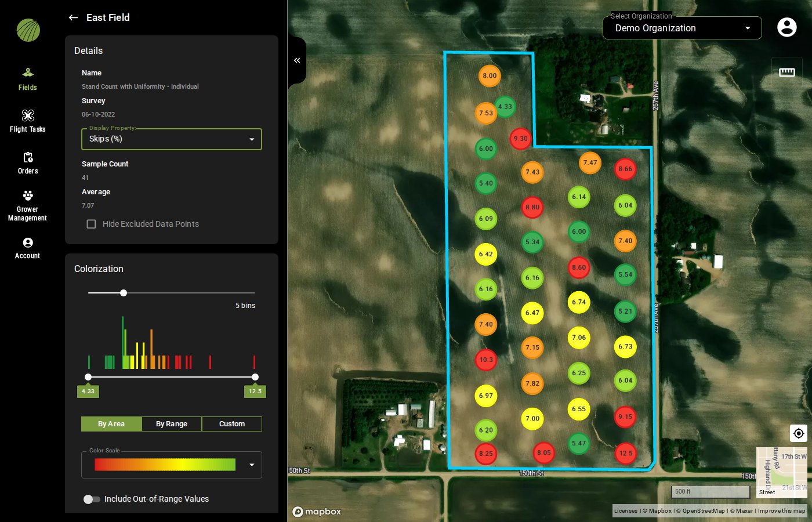Click Improve this map link
Image resolution: width=812 pixels, height=522 pixels.
point(782,511)
